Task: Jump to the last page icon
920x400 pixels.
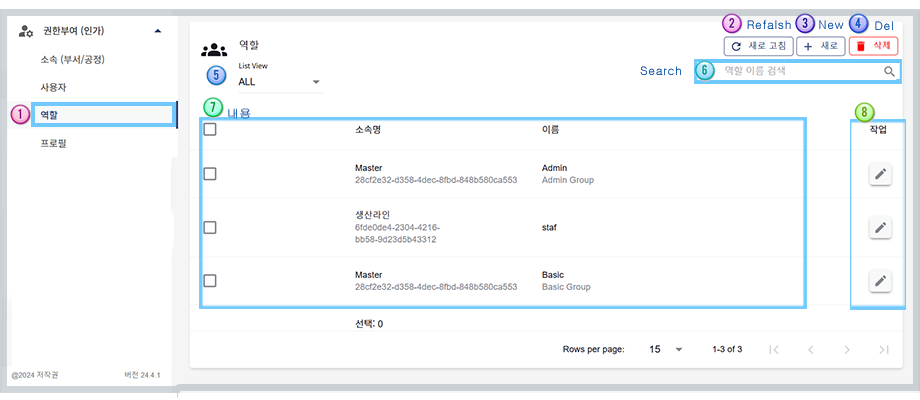Action: point(883,350)
